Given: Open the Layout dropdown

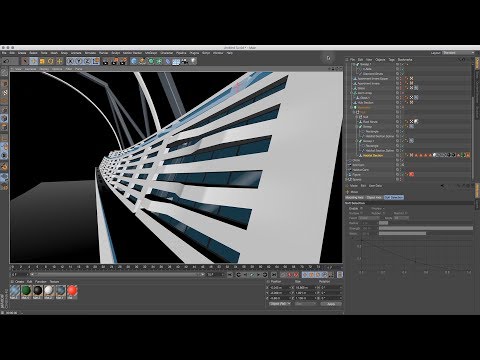Looking at the screenshot, I should [x=458, y=53].
